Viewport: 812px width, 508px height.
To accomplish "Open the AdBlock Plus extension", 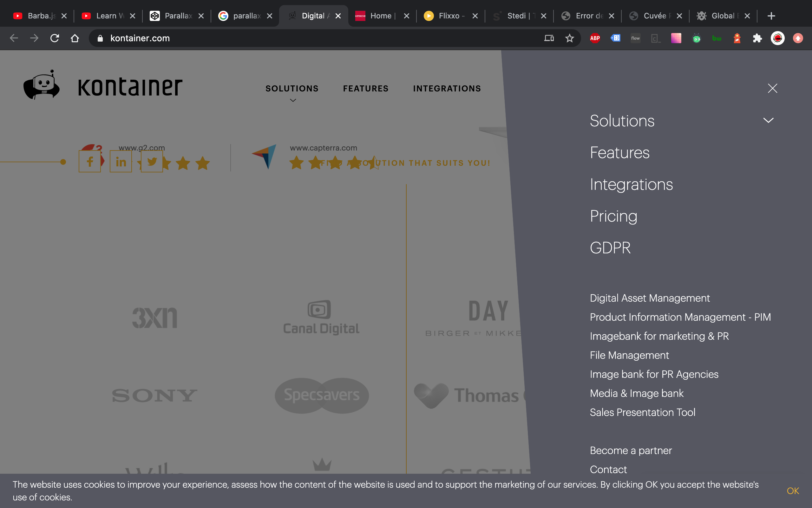I will tap(595, 38).
